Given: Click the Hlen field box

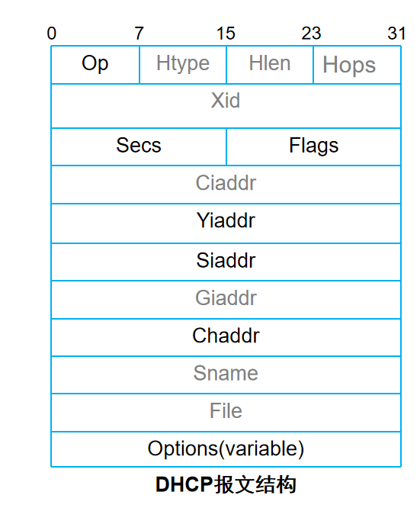Looking at the screenshot, I should [x=270, y=65].
